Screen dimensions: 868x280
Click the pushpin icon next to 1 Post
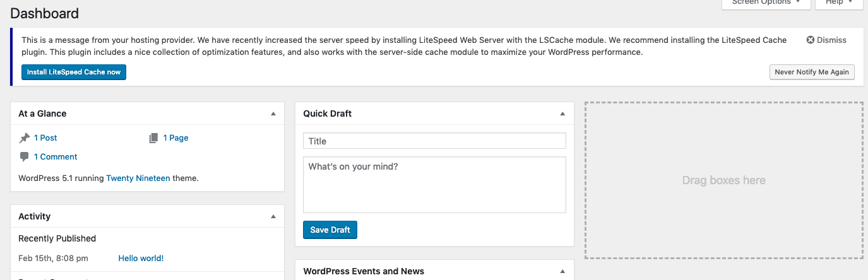pyautogui.click(x=25, y=138)
